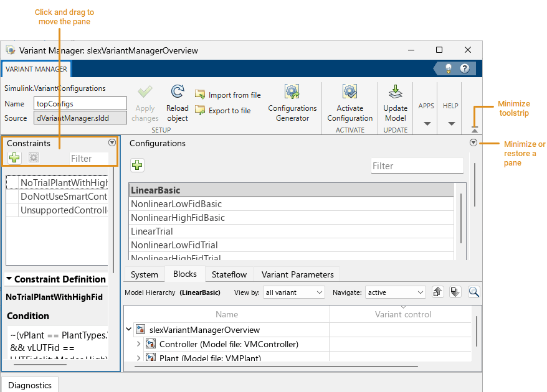This screenshot has width=547, height=392.
Task: Switch to the Variant Parameters tab
Action: coord(298,274)
